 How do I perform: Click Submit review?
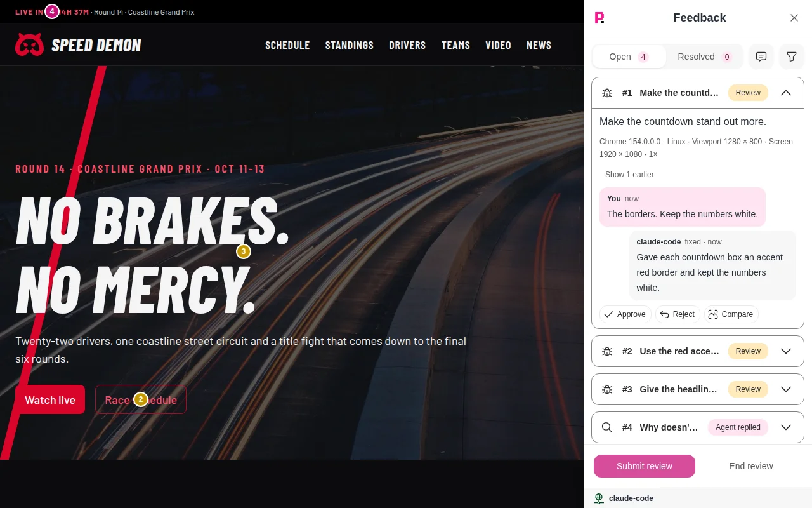point(645,466)
